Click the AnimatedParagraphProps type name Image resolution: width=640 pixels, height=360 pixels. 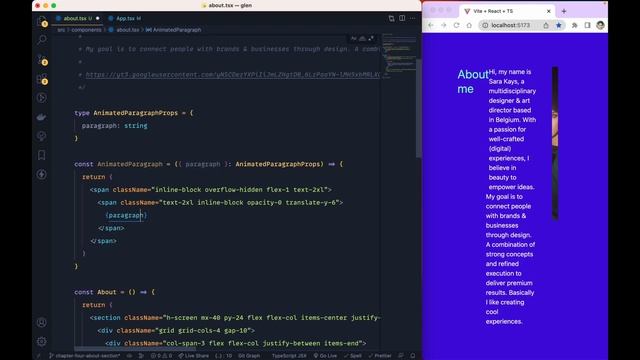pos(136,113)
